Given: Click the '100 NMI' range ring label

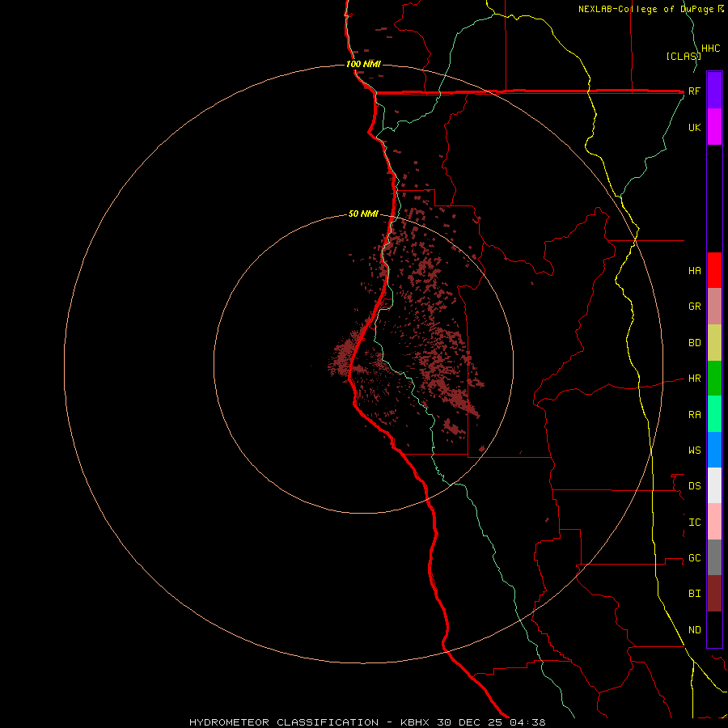Looking at the screenshot, I should click(363, 64).
